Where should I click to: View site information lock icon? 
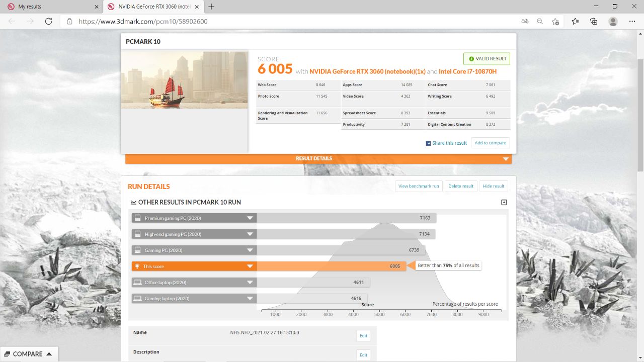point(69,21)
